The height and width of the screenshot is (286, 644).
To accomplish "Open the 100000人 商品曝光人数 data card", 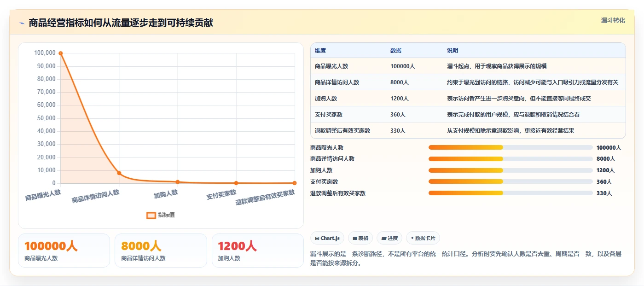I will (64, 251).
